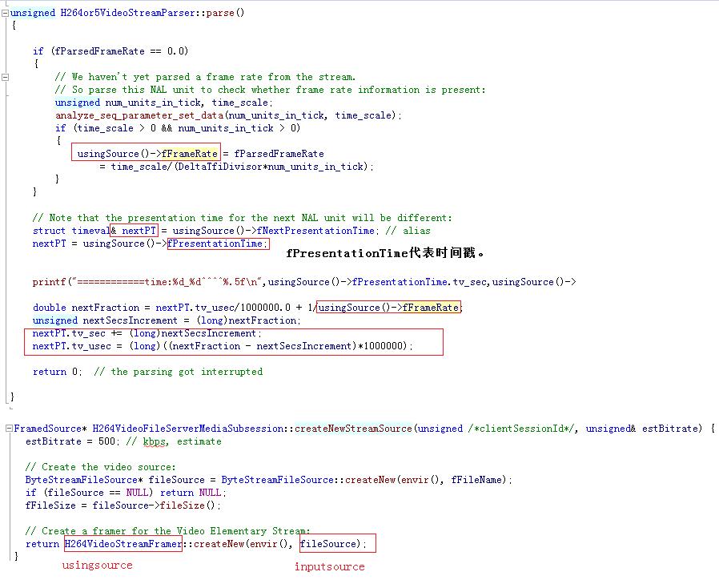Click 'fFileSize = fileSource->fileSize();' line

coord(123,506)
